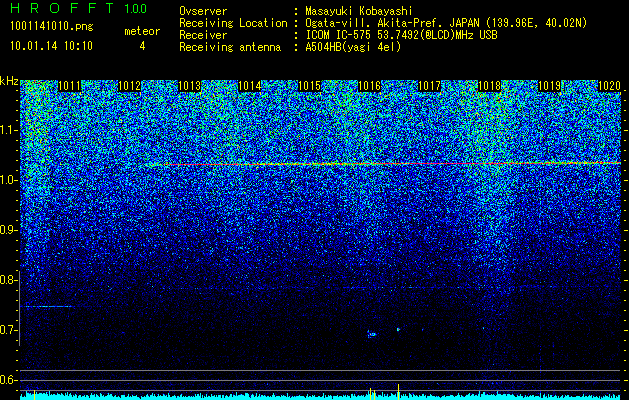Click the 0.9 frequency axis label
Screen dimensions: 629x400
coord(8,230)
